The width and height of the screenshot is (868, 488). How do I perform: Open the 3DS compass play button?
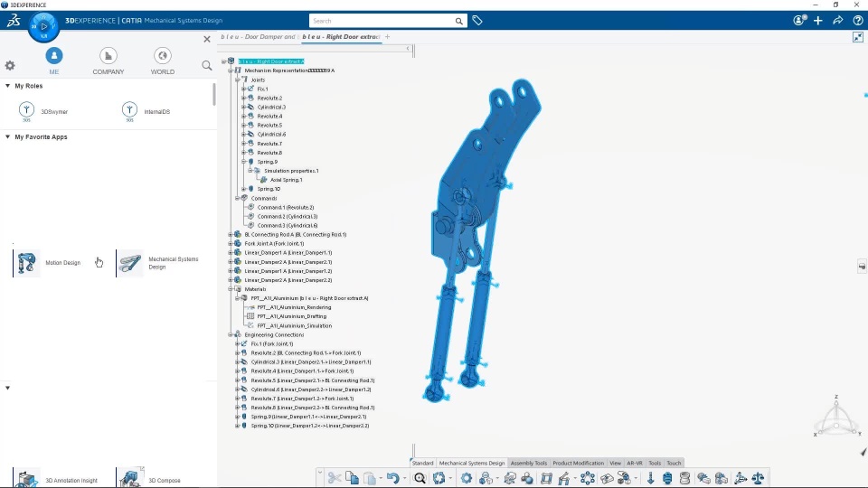coord(43,26)
